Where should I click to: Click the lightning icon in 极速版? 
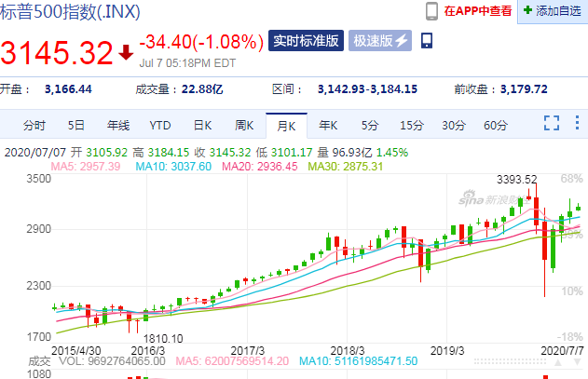[x=402, y=40]
